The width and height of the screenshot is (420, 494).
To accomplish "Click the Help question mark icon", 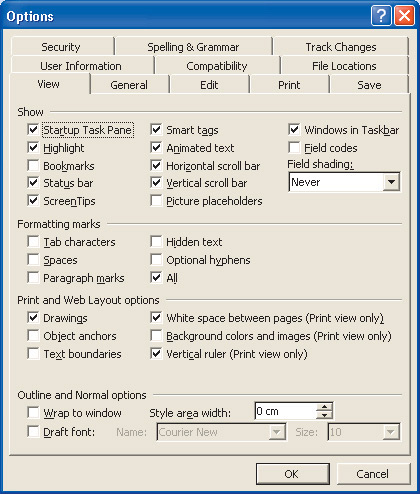I will pyautogui.click(x=381, y=16).
